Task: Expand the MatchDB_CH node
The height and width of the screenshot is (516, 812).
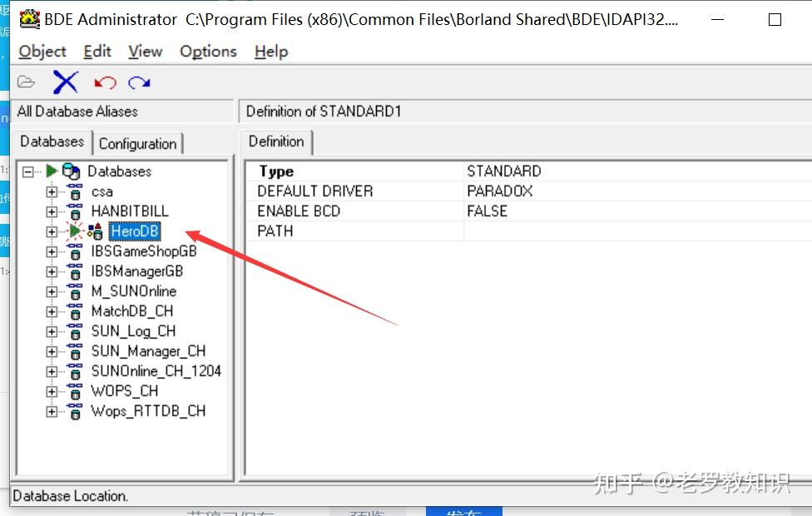Action: coord(52,311)
